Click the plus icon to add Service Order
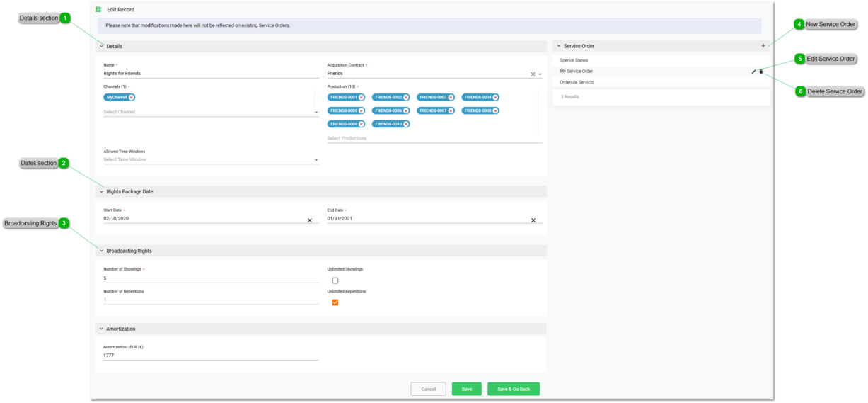This screenshot has height=403, width=868. click(763, 46)
